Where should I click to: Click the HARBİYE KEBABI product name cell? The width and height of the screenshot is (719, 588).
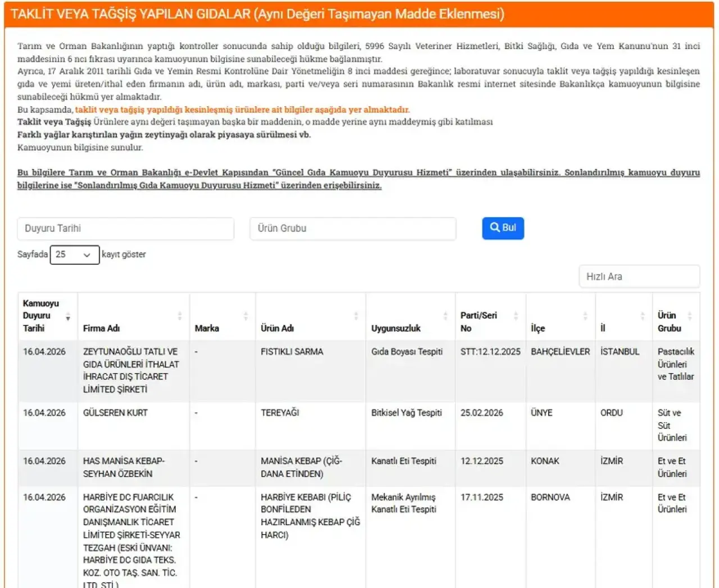click(x=310, y=516)
